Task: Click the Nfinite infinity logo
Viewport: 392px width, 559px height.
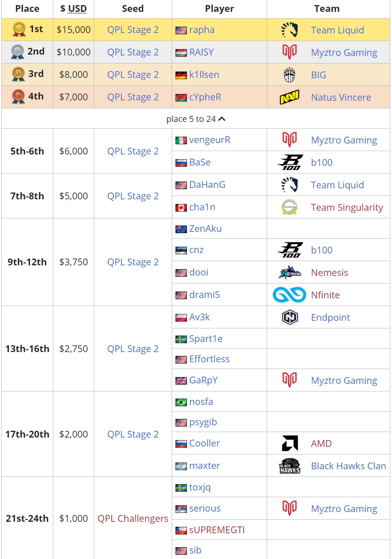Action: click(x=290, y=295)
